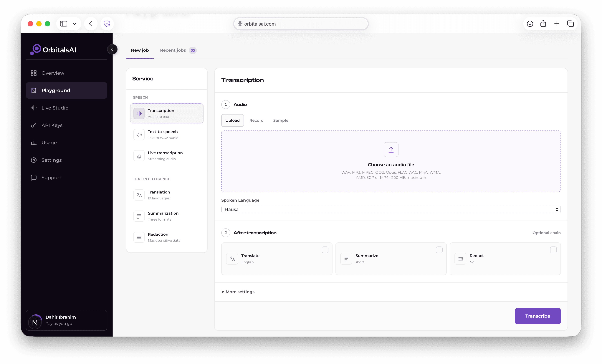Choose the Text-to-speech speaker icon
The width and height of the screenshot is (602, 364).
coord(139,135)
